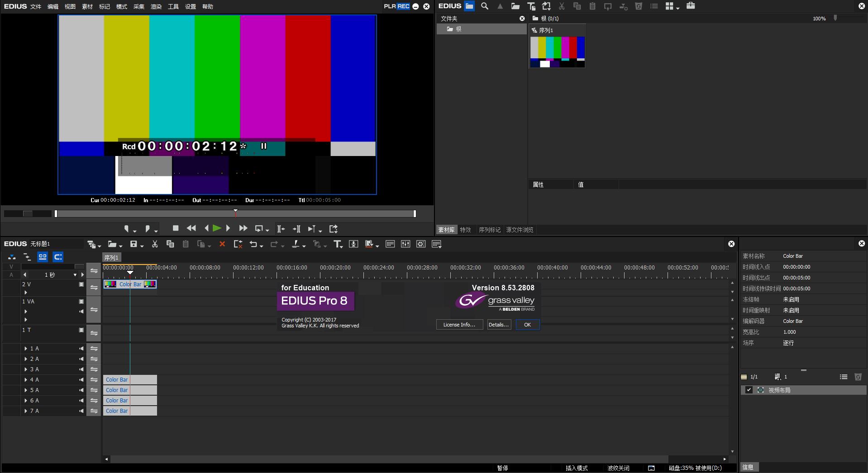This screenshot has height=473, width=868.
Task: Click the scissors cut icon in timeline toolbar
Action: (x=155, y=244)
